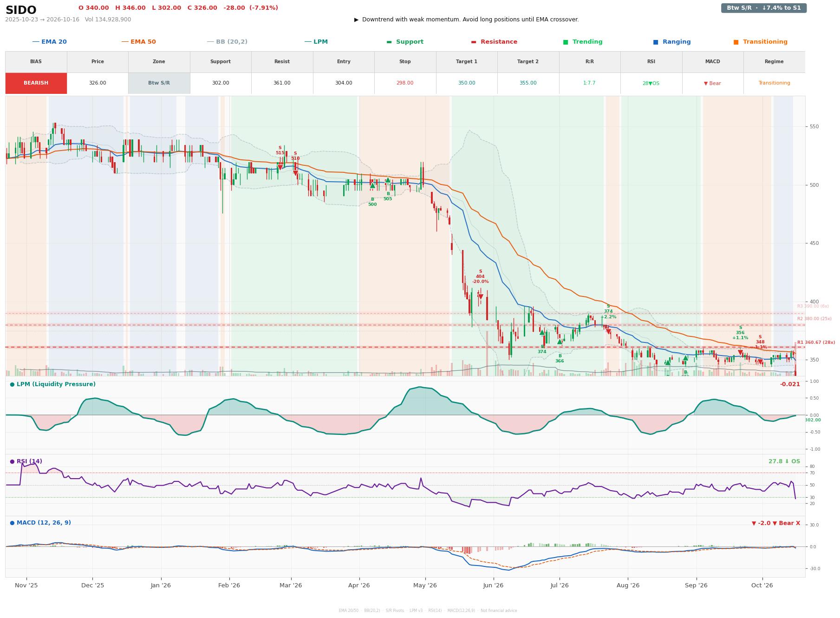The height and width of the screenshot is (618, 840).
Task: Click the red BEARISH bias cell
Action: 36,83
